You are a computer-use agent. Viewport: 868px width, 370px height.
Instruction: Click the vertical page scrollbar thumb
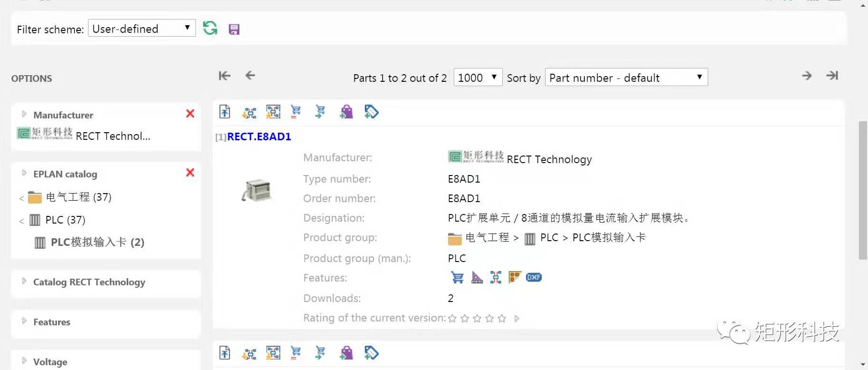tap(863, 190)
